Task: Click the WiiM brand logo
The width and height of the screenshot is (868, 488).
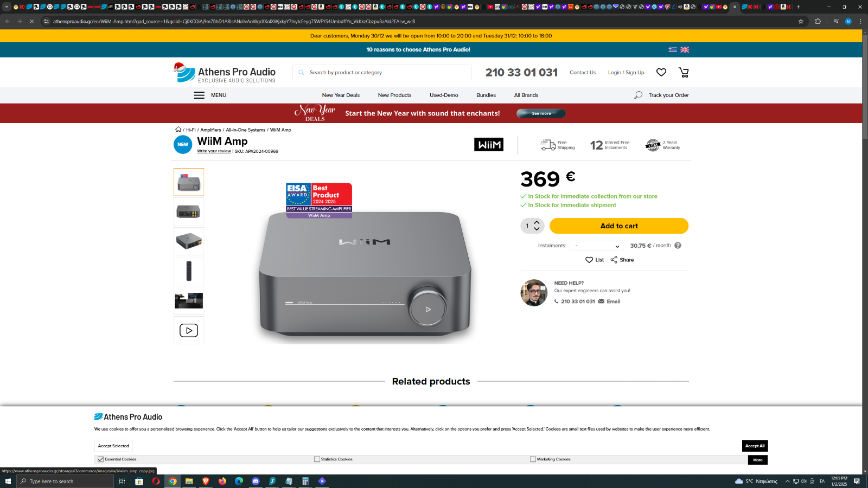Action: pyautogui.click(x=489, y=144)
